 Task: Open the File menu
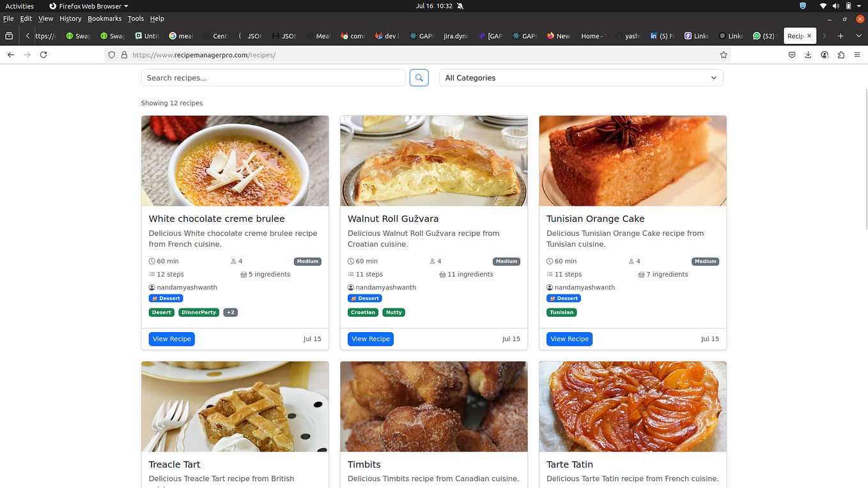8,19
